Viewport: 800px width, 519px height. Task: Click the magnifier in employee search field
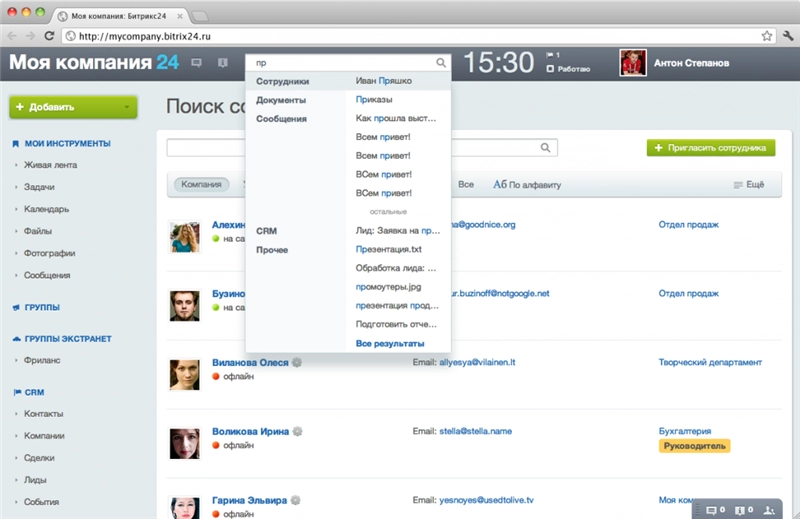[546, 148]
